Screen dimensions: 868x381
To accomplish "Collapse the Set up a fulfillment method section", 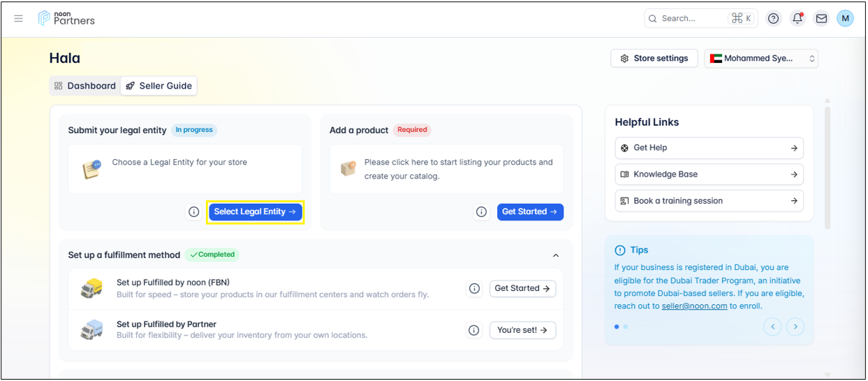I will pyautogui.click(x=556, y=255).
